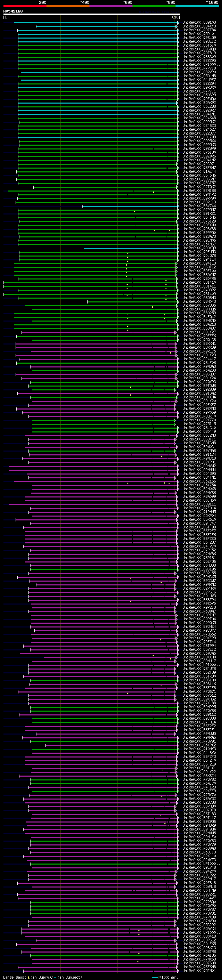Click the red 20% identity legend segment
Screen dimensions: 222x980
[x=25, y=6]
